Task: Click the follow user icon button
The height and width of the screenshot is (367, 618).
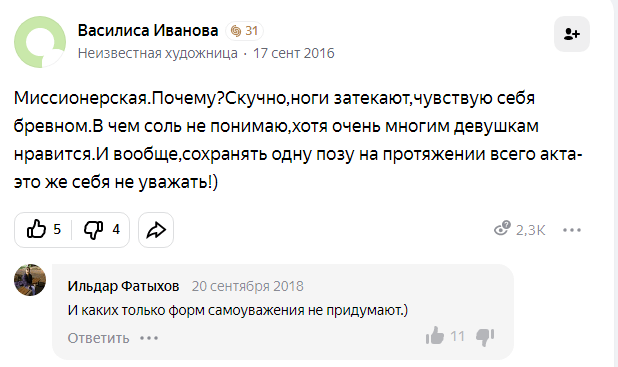Action: 571,34
